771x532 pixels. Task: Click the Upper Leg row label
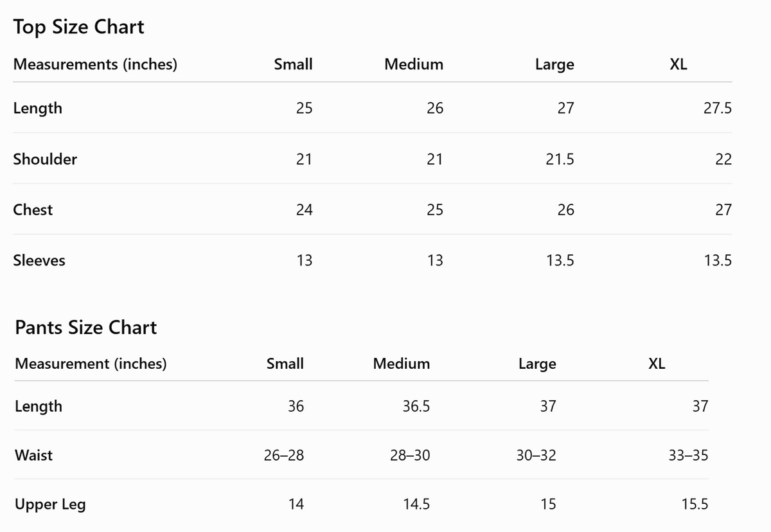pyautogui.click(x=50, y=505)
